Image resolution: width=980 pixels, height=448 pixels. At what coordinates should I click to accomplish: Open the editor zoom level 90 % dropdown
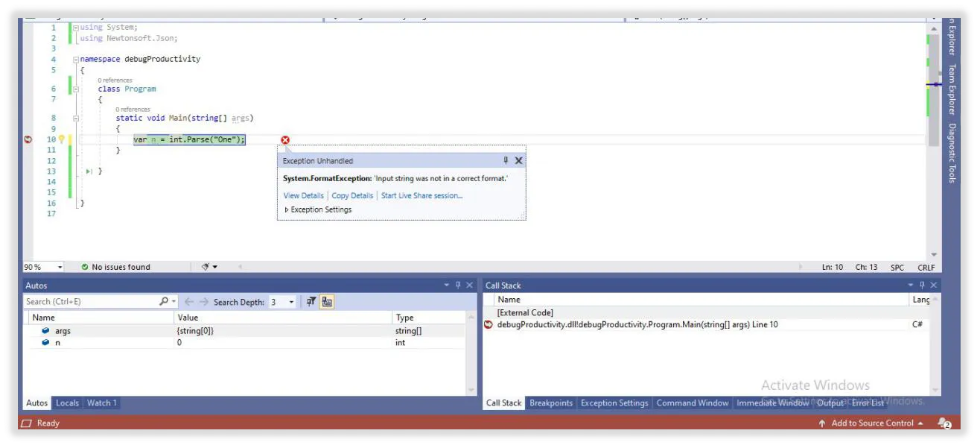60,267
